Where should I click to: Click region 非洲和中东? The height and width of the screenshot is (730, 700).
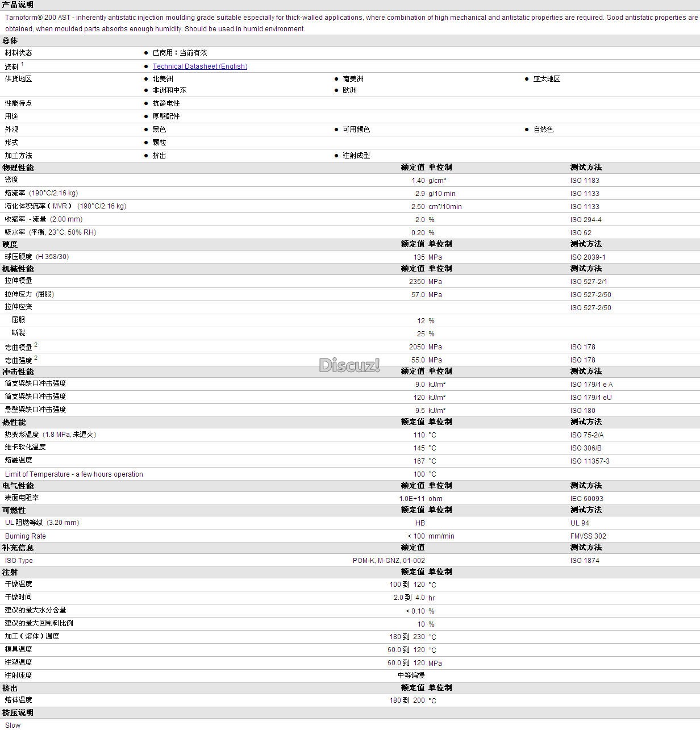169,90
